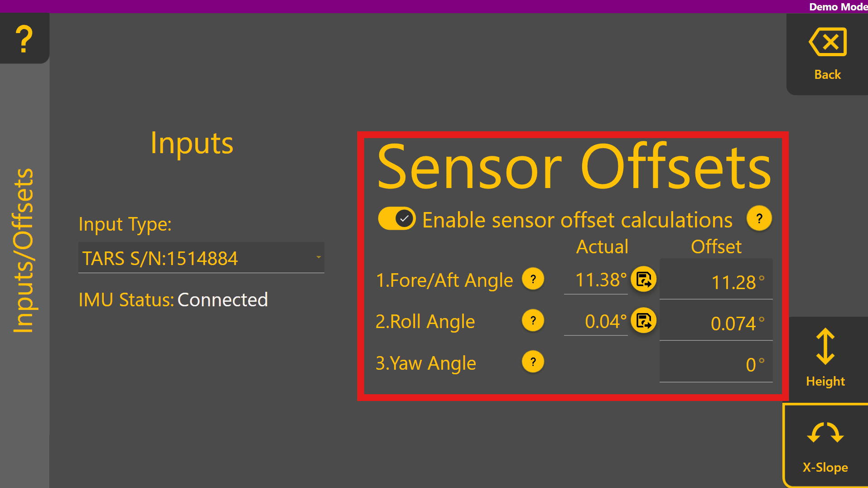The height and width of the screenshot is (488, 868).
Task: Click the Roll actual value 0.04°
Action: click(x=596, y=322)
